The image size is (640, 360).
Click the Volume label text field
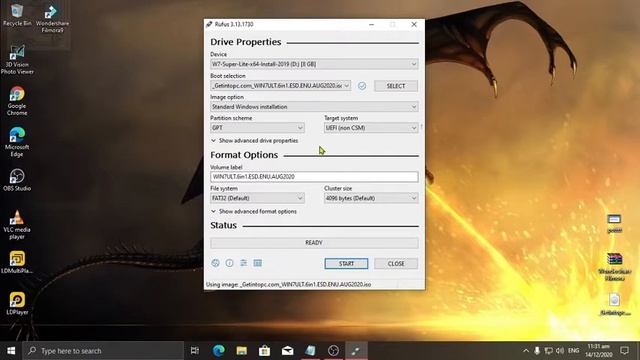pos(314,177)
